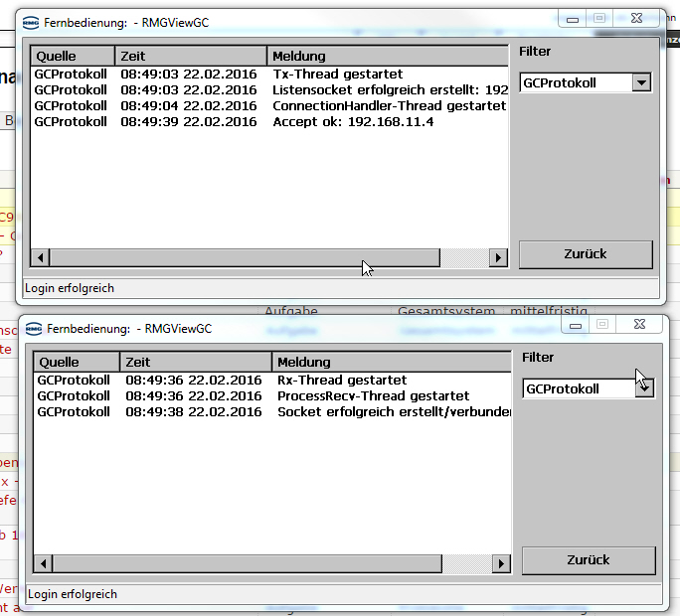The image size is (680, 616).
Task: Select the 'Tx-Thread gestartet' log entry
Action: [x=337, y=74]
